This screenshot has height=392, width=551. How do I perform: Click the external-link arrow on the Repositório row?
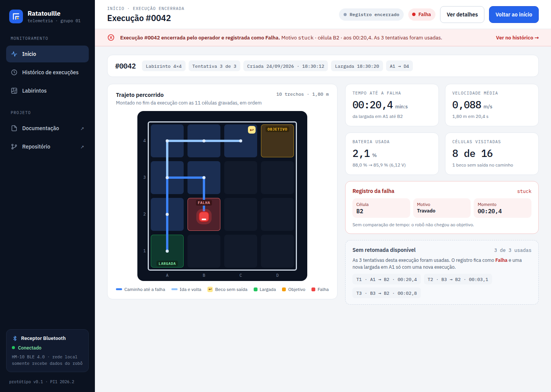(82, 147)
